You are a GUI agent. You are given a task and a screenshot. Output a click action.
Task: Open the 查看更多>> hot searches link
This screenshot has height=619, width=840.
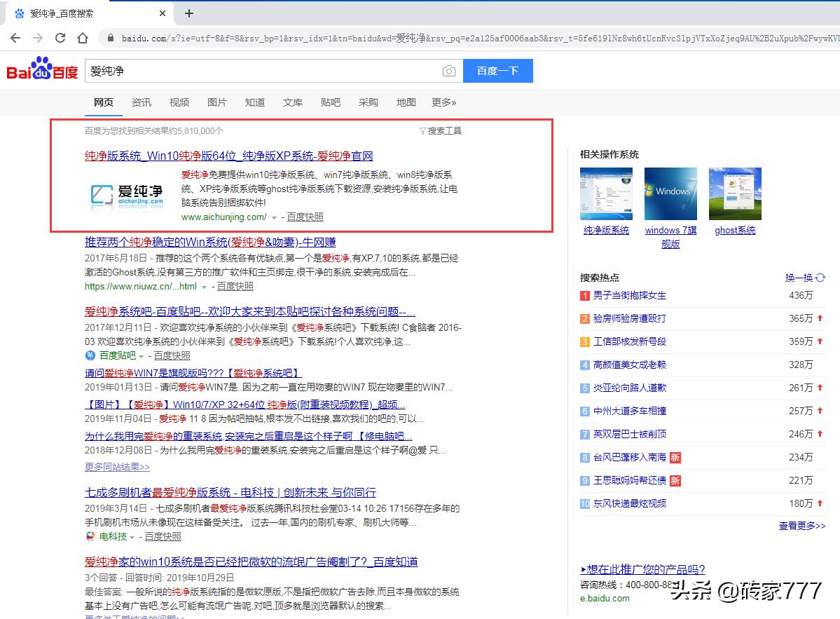[x=801, y=526]
